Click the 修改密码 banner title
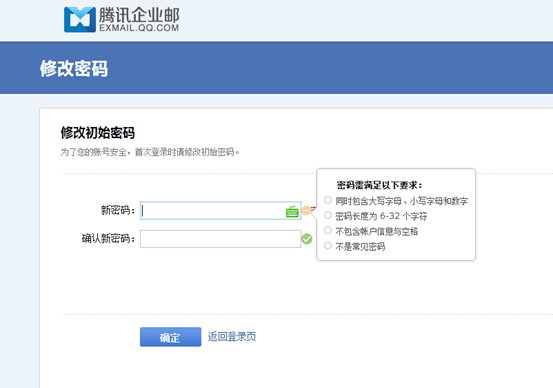Image resolution: width=553 pixels, height=388 pixels. coord(74,68)
